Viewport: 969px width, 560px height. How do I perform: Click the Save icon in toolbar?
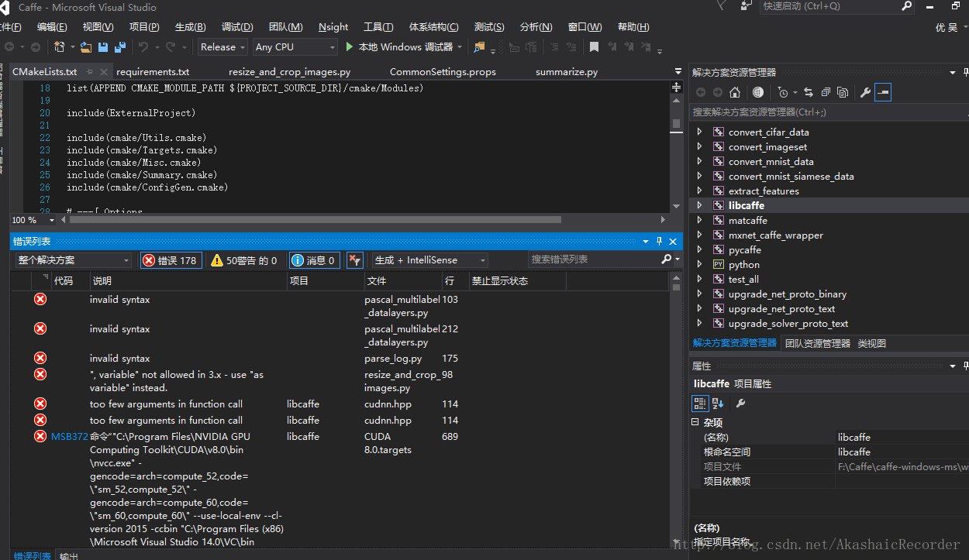click(102, 47)
